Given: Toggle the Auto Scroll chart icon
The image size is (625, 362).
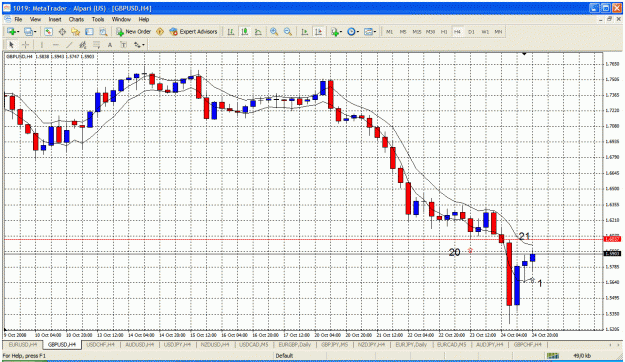Looking at the screenshot, I should coord(305,31).
